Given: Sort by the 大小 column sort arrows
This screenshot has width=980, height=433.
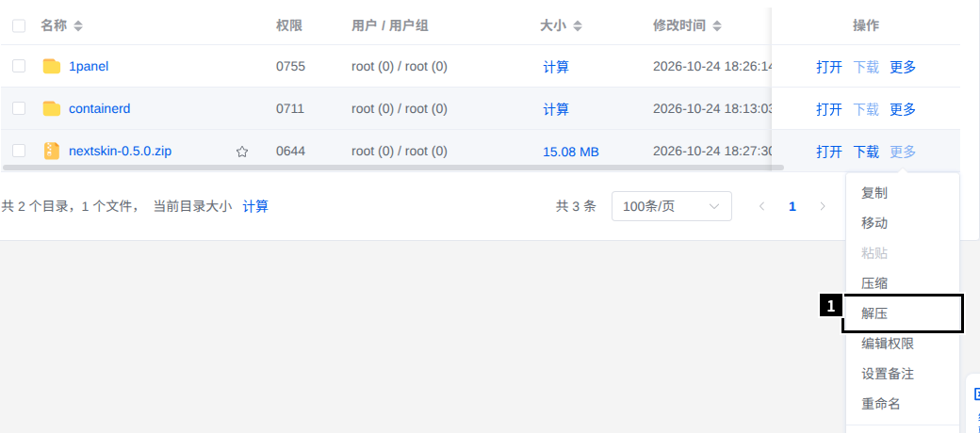Looking at the screenshot, I should [578, 25].
